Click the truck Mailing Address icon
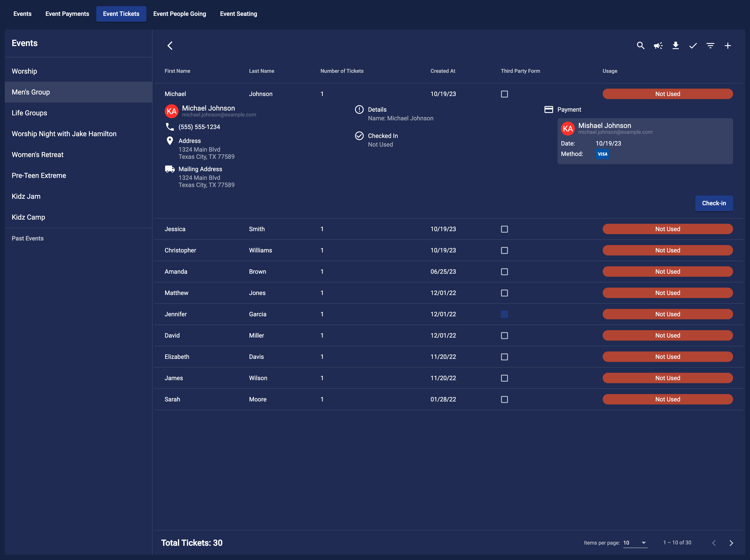 pos(170,169)
